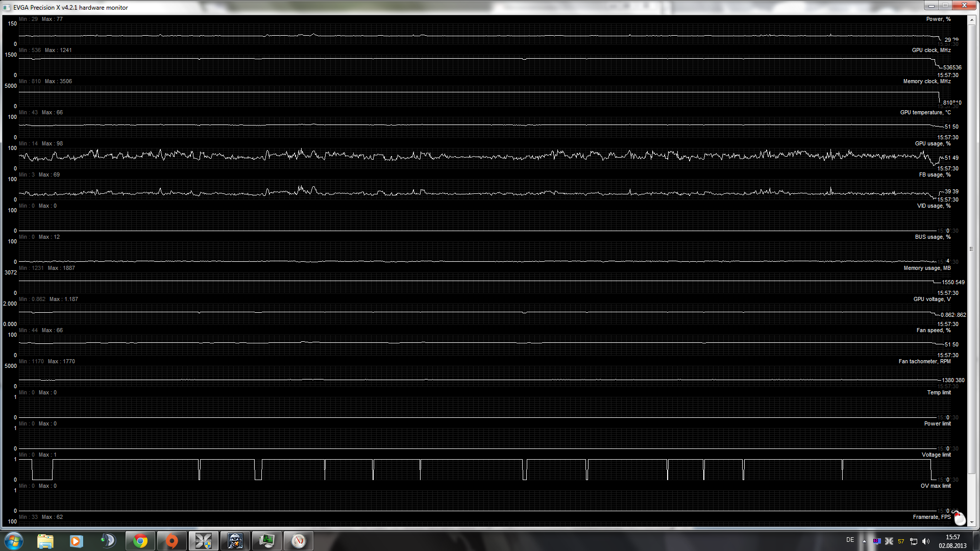
Task: Open the Windows Start menu
Action: [14, 541]
